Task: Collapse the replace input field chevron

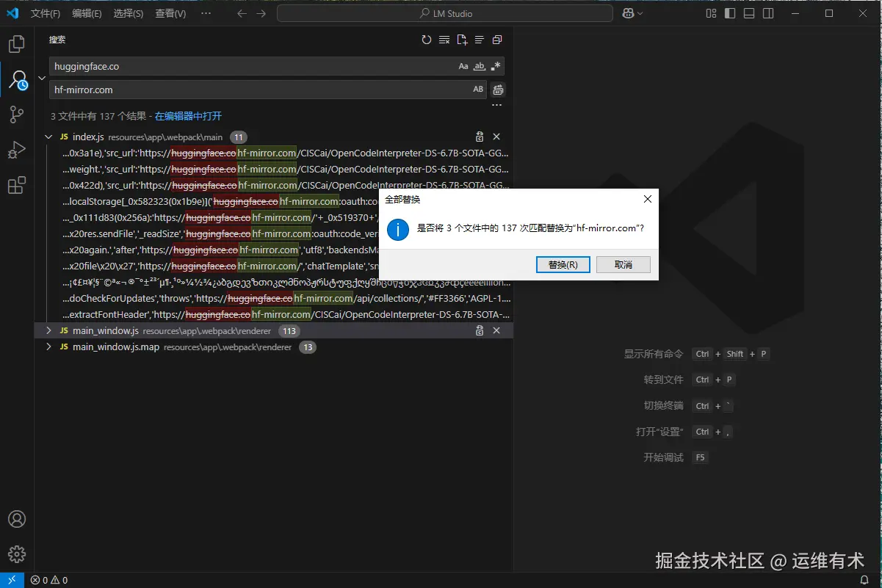Action: tap(42, 77)
